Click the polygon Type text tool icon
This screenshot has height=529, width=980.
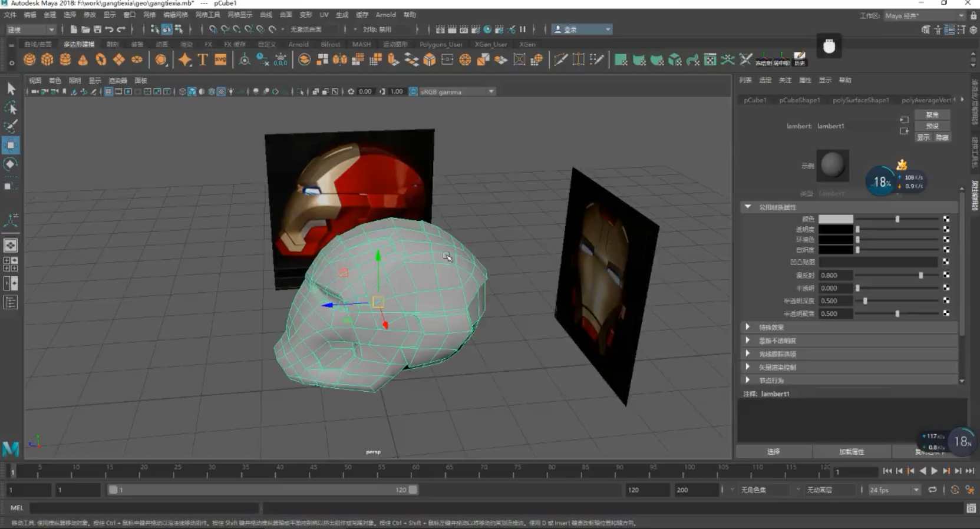tap(203, 59)
